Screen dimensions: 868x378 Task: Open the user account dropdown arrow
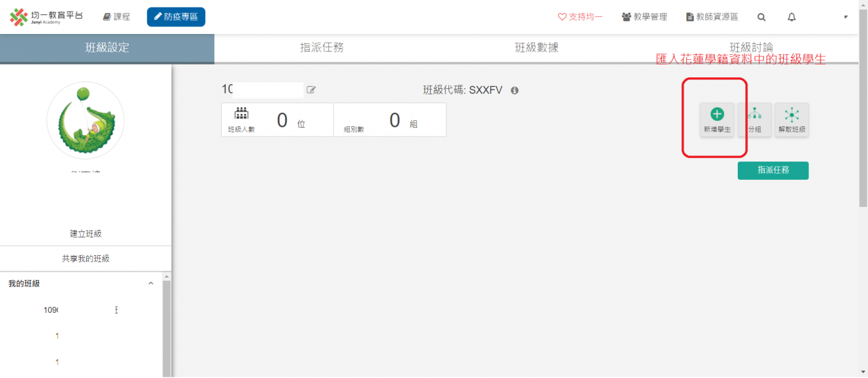click(846, 17)
